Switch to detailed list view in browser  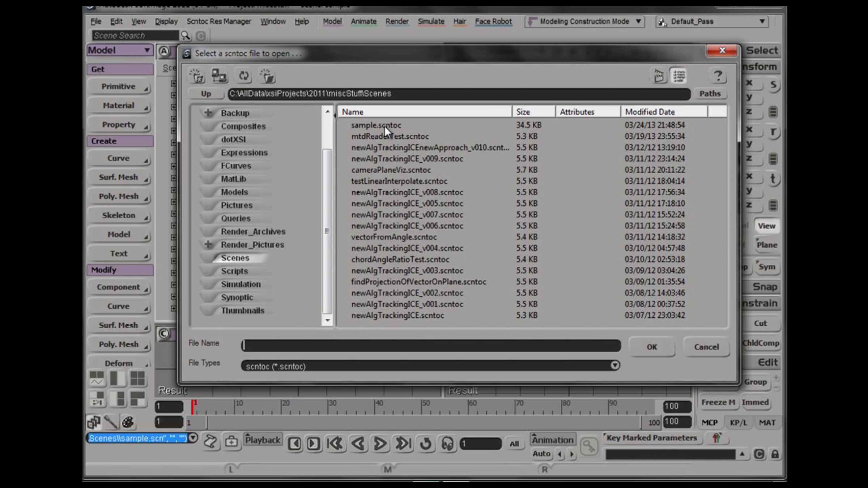click(x=679, y=76)
